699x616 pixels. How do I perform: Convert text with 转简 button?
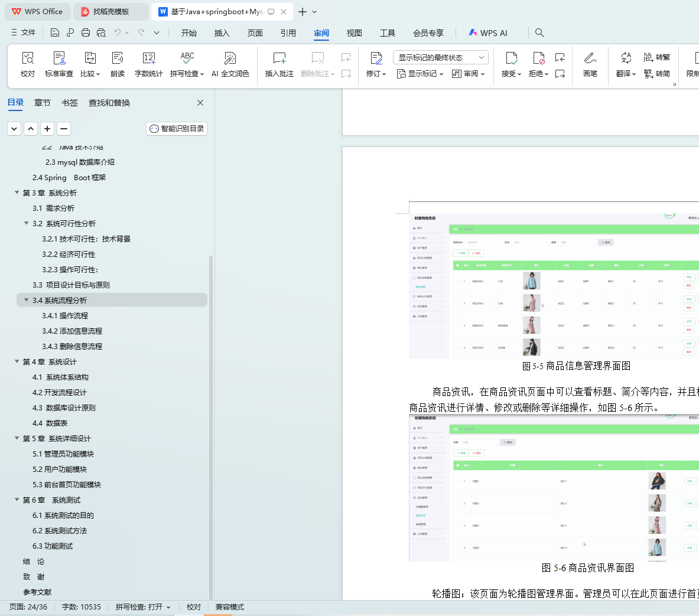[x=657, y=74]
